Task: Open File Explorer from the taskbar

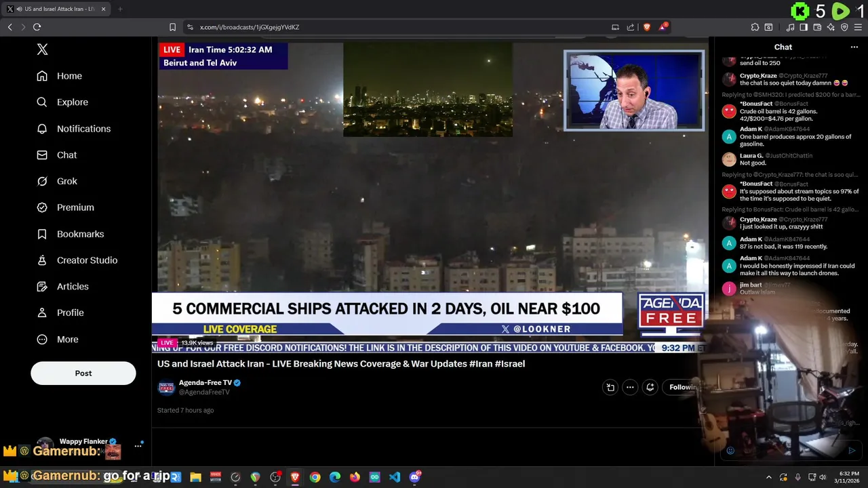Action: [x=196, y=477]
